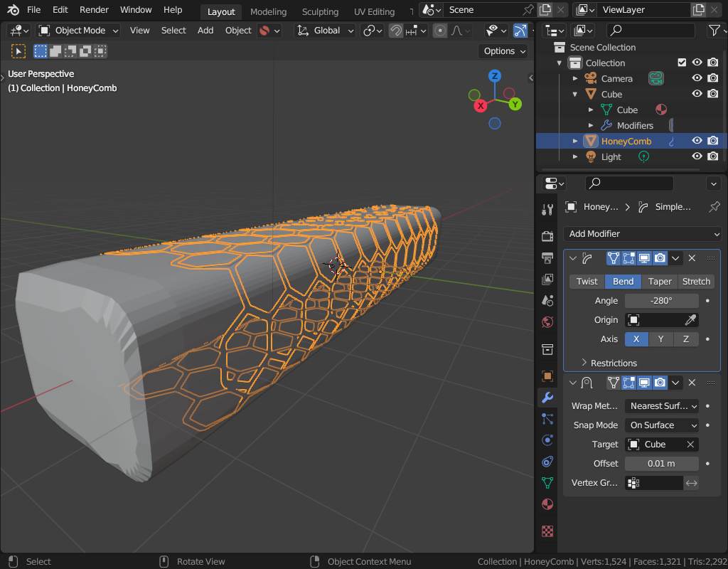Click the Offset 0.01 m field
728x569 pixels.
tap(662, 464)
